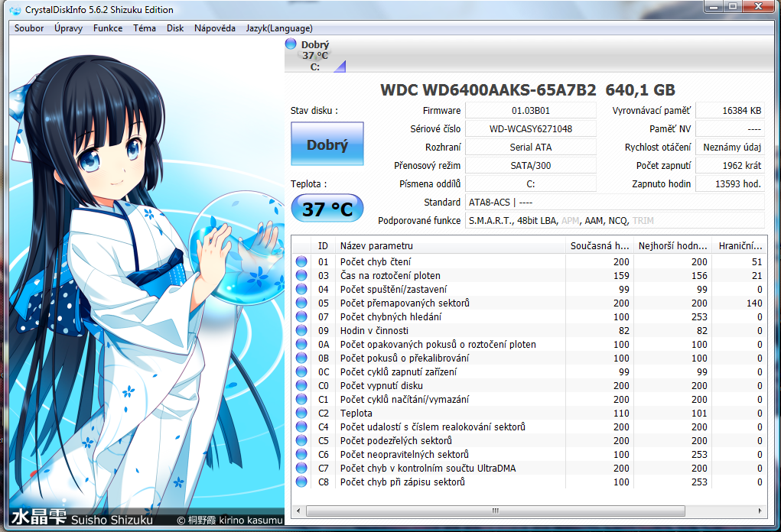Click the Podporované funkce field
The width and height of the screenshot is (781, 532).
[x=615, y=220]
